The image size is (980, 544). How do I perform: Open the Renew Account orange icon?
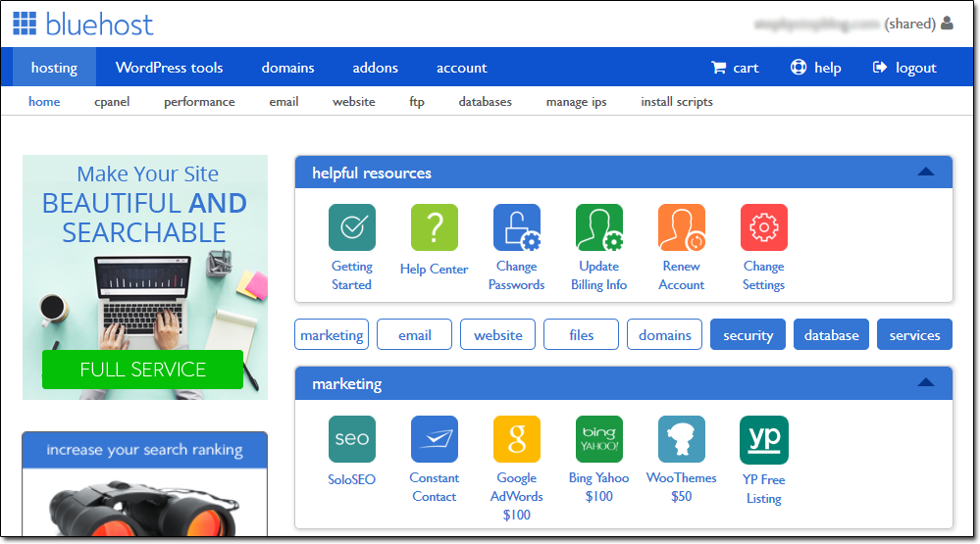[682, 227]
